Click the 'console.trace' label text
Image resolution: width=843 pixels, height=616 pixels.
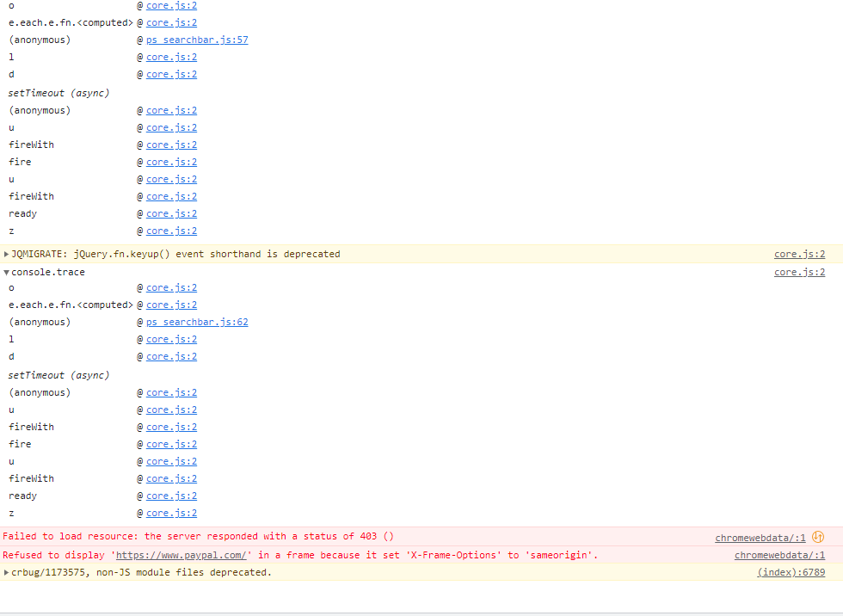[48, 273]
